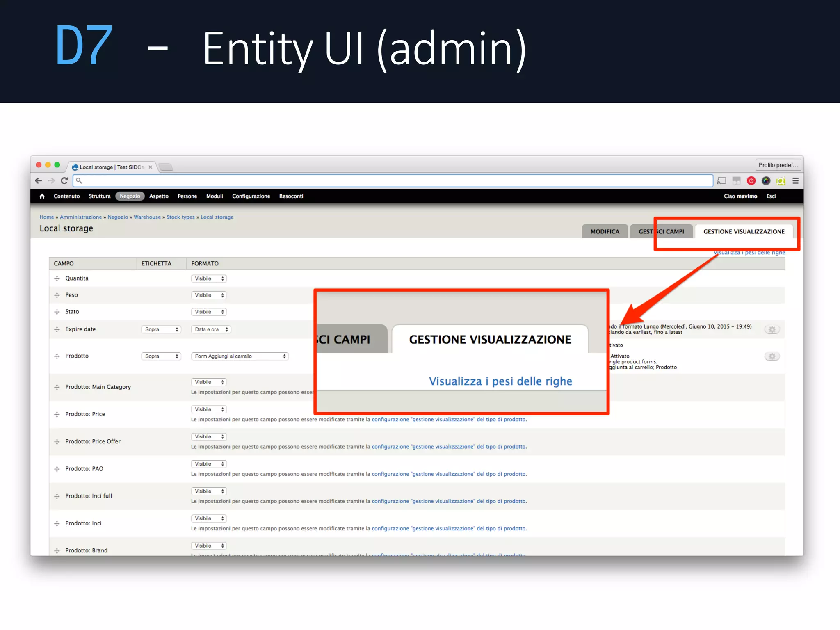Open the Resoconti admin menu
This screenshot has width=840, height=630.
pos(291,196)
